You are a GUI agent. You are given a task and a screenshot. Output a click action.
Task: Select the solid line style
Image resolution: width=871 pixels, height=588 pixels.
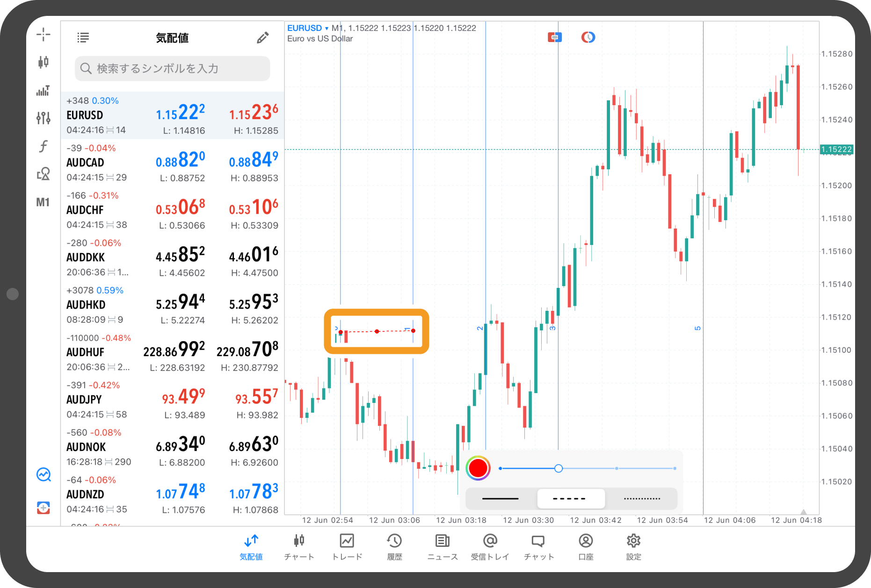[x=500, y=498]
